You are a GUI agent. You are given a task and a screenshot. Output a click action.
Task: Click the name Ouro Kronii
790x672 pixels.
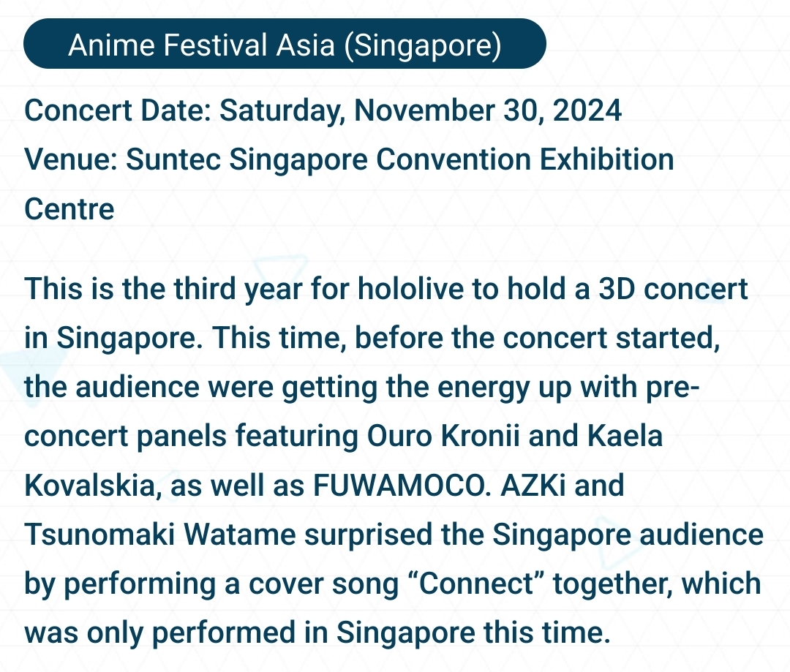coord(443,436)
